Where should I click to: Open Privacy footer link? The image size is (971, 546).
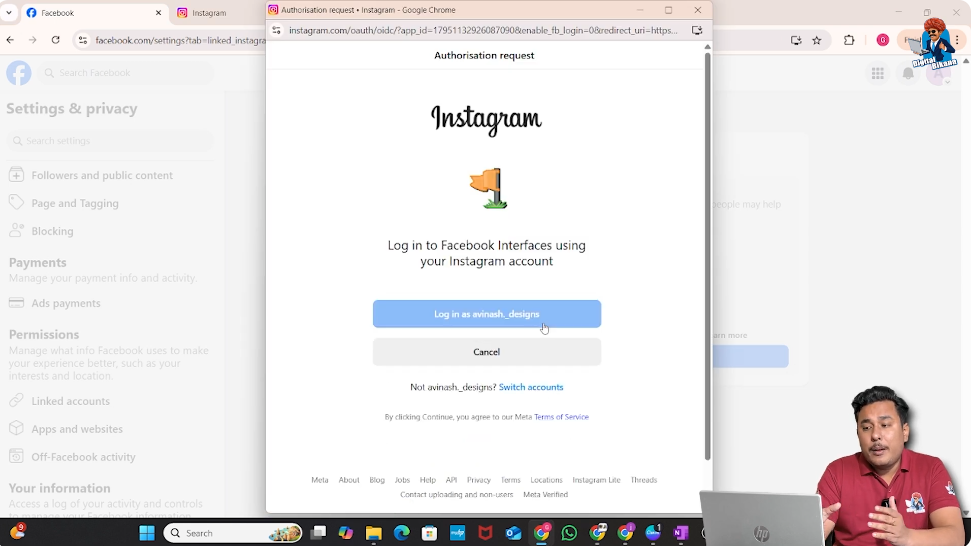coord(479,480)
